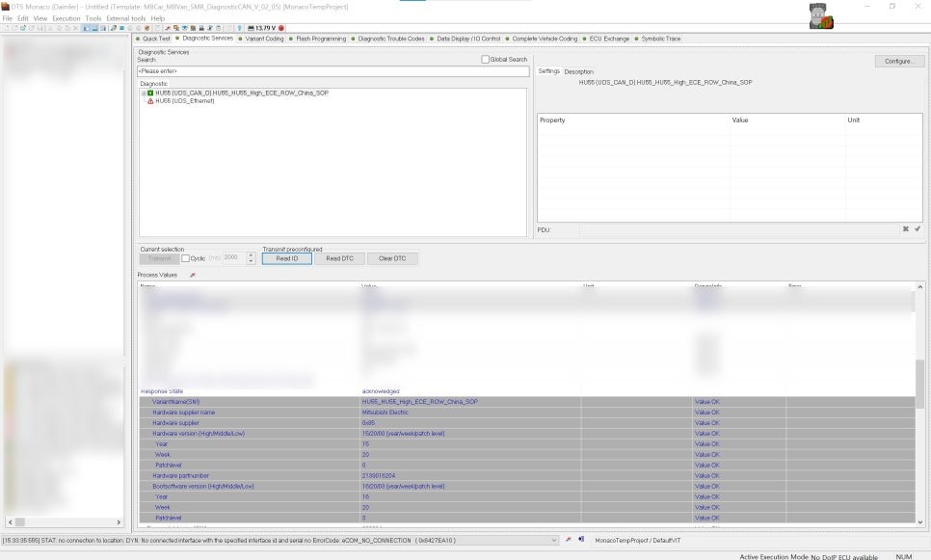
Task: Click the pin icon next to Process Values
Action: (193, 275)
